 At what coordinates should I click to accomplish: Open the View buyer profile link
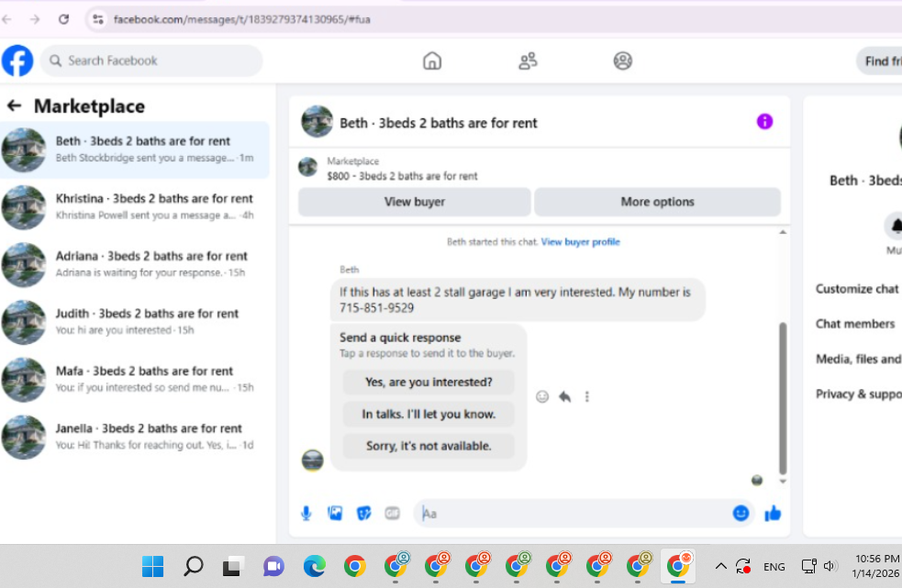pos(580,241)
